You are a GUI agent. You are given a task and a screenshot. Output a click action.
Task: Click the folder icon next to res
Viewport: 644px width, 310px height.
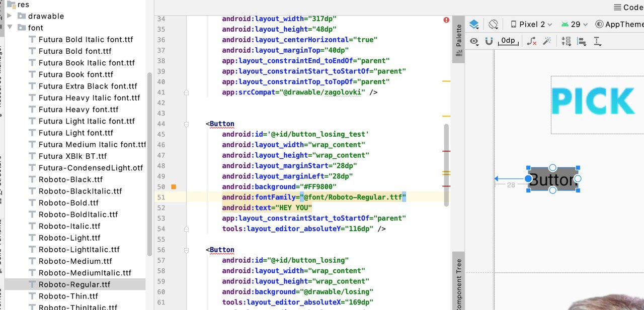[11, 4]
